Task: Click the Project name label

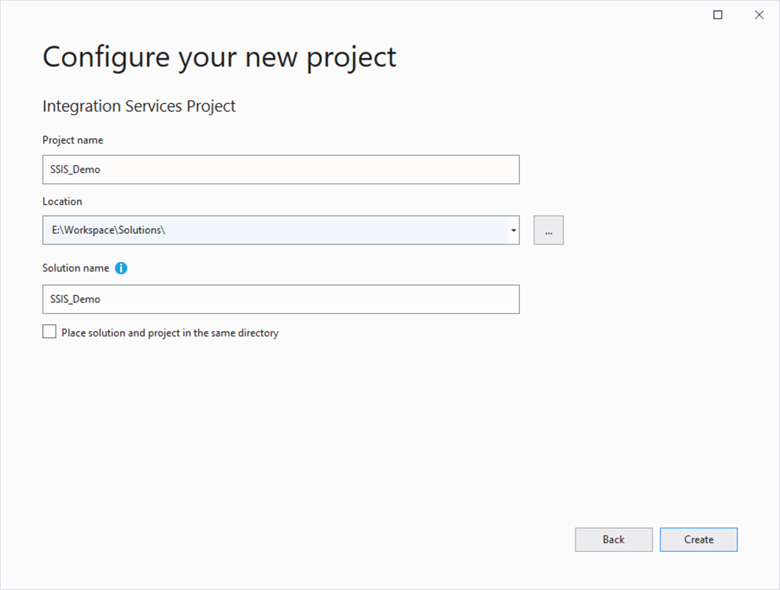Action: (73, 140)
